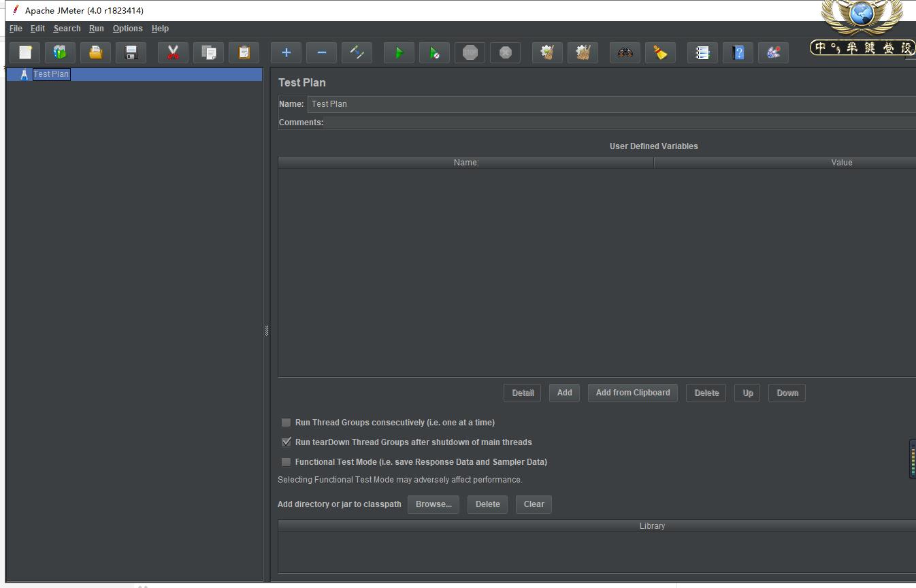Screen dimensions: 916x588
Task: Click the Library column header
Action: pos(597,526)
